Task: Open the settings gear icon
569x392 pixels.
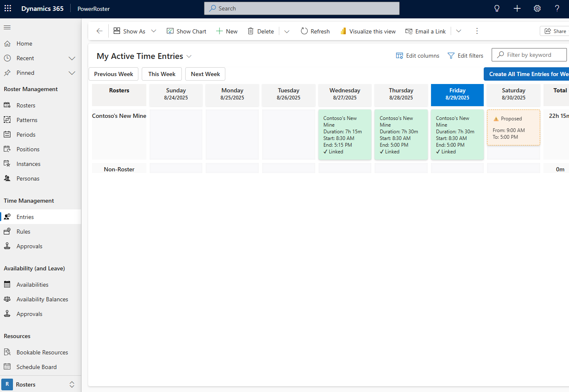Action: click(x=537, y=8)
